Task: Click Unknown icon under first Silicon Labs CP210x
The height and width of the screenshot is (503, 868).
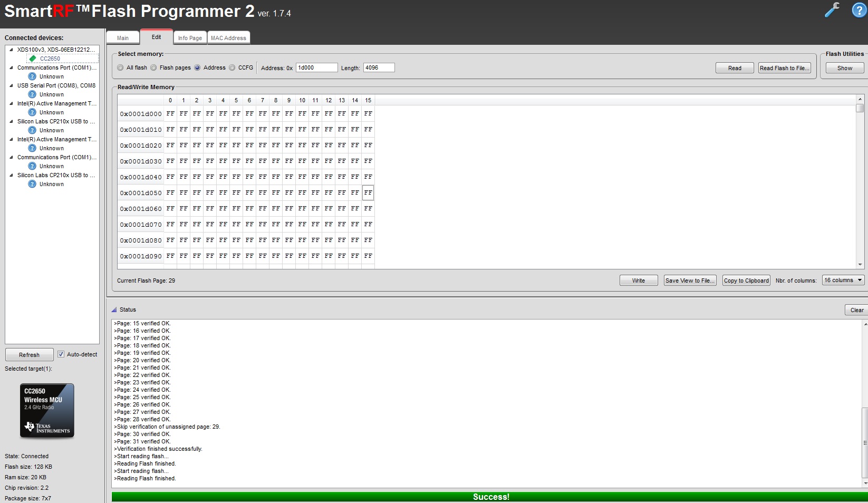Action: (x=32, y=130)
